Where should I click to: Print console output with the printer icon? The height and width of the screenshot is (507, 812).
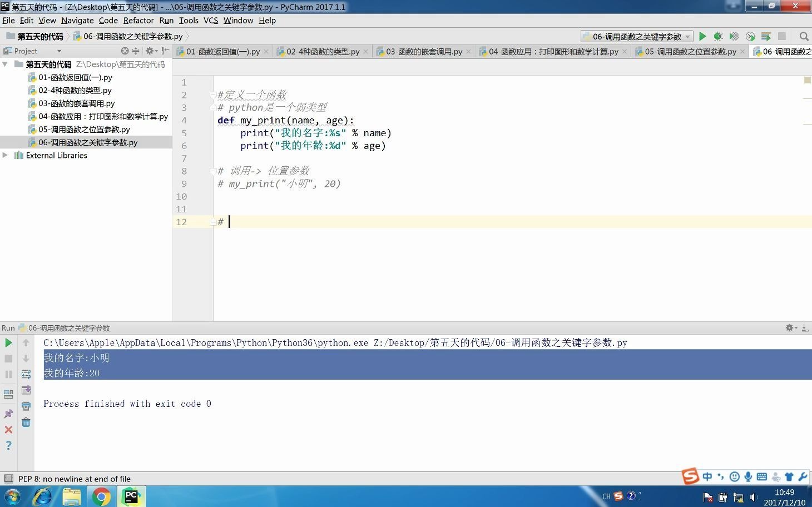tap(26, 406)
